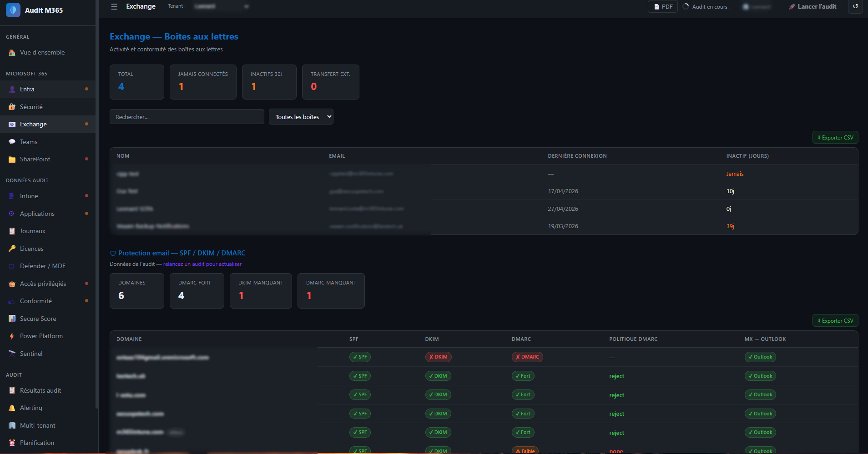868x454 pixels.
Task: Open Teams section in sidebar
Action: point(29,142)
